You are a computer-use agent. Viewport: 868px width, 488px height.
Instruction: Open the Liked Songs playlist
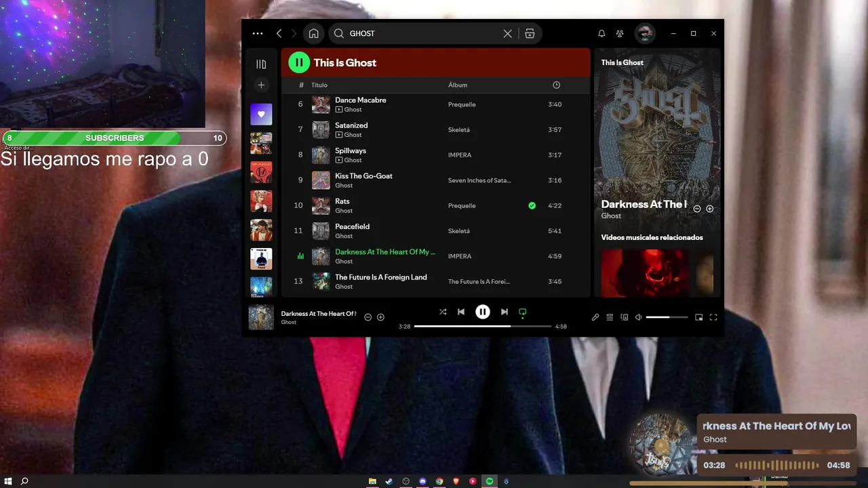coord(261,115)
